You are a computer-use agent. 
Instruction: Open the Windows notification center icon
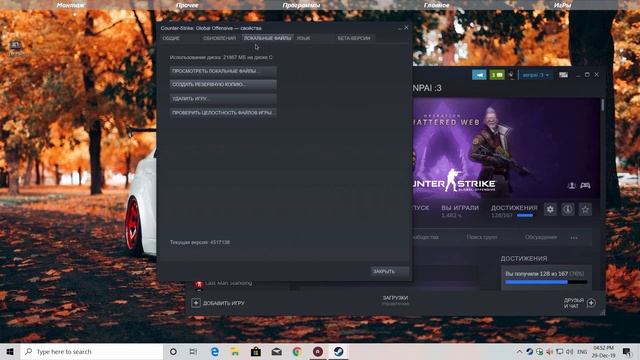(627, 351)
